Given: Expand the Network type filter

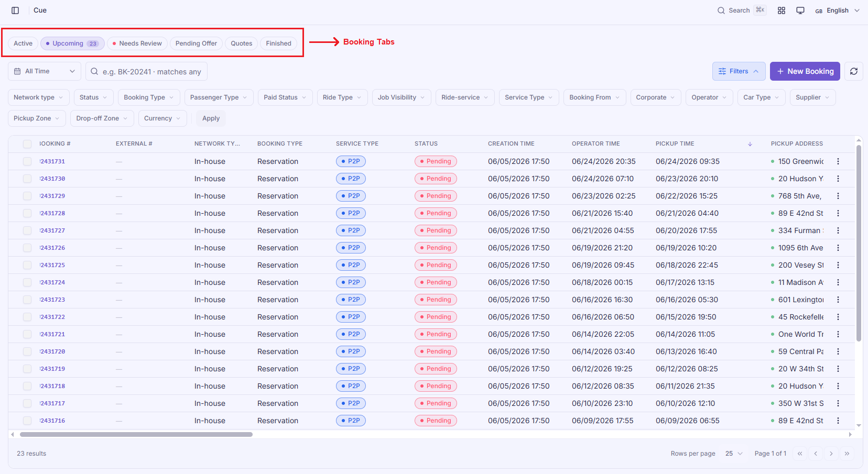Looking at the screenshot, I should (x=39, y=97).
